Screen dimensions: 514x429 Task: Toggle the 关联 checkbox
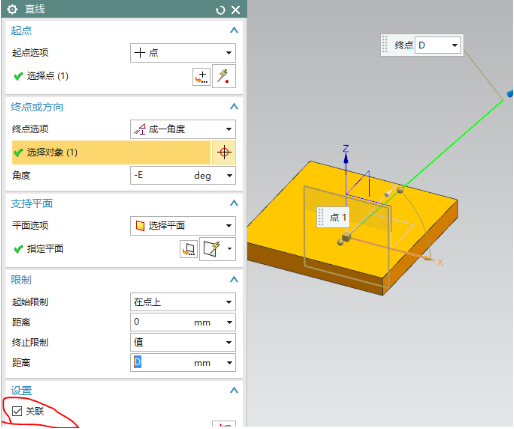pos(17,411)
